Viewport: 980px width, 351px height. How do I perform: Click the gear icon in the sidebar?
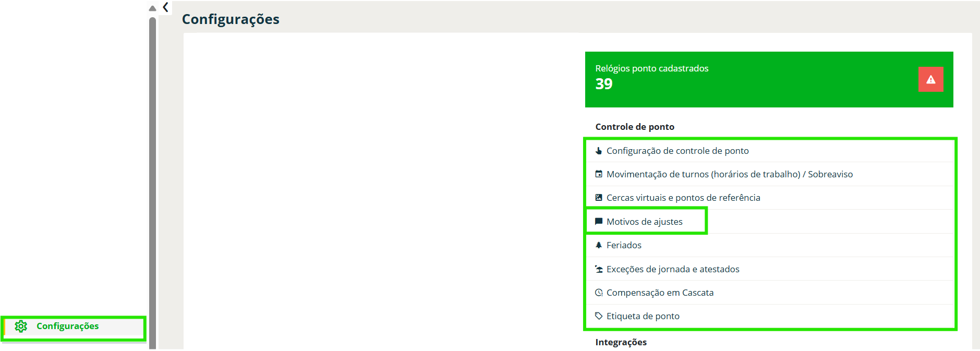(x=21, y=326)
